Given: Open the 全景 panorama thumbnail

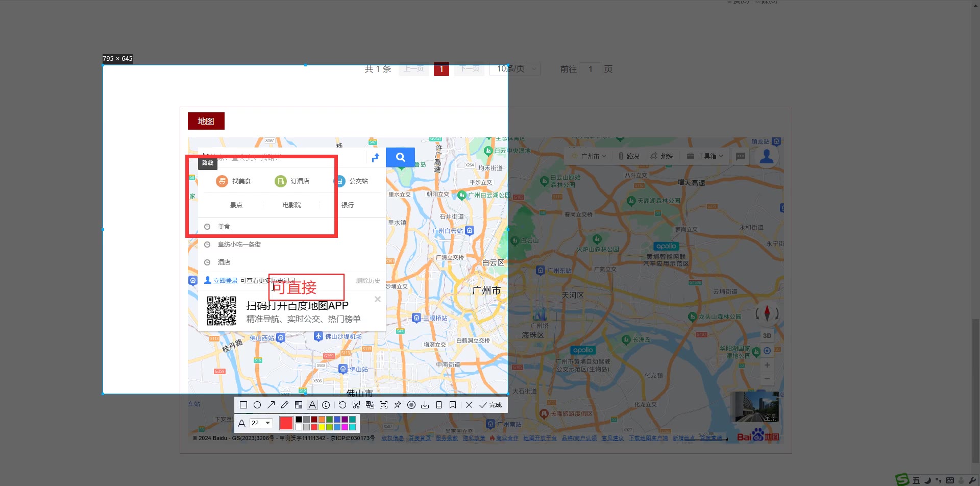Looking at the screenshot, I should [x=757, y=407].
